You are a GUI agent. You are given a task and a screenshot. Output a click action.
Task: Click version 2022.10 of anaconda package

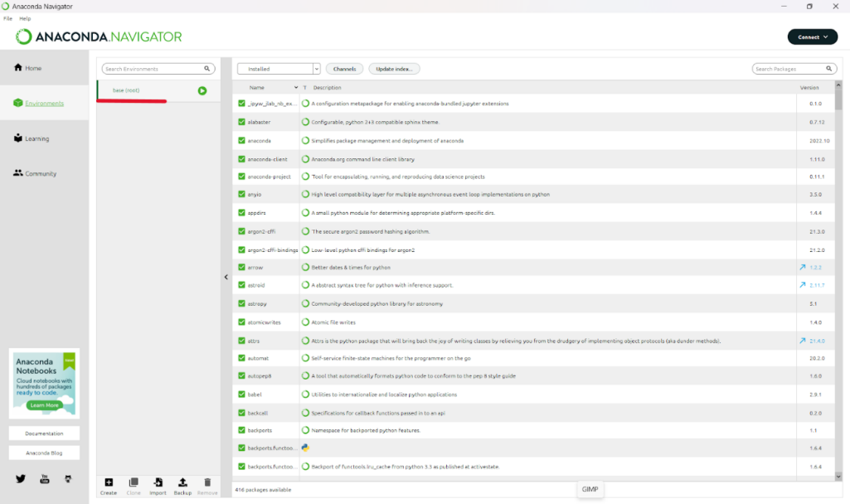pos(819,140)
